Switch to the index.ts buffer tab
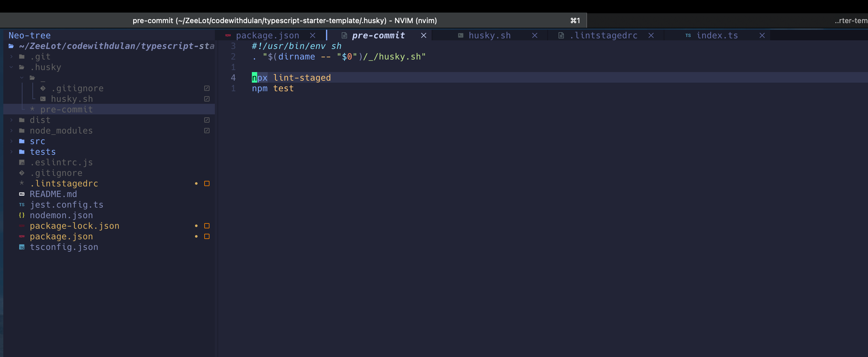The width and height of the screenshot is (868, 357). click(x=717, y=35)
